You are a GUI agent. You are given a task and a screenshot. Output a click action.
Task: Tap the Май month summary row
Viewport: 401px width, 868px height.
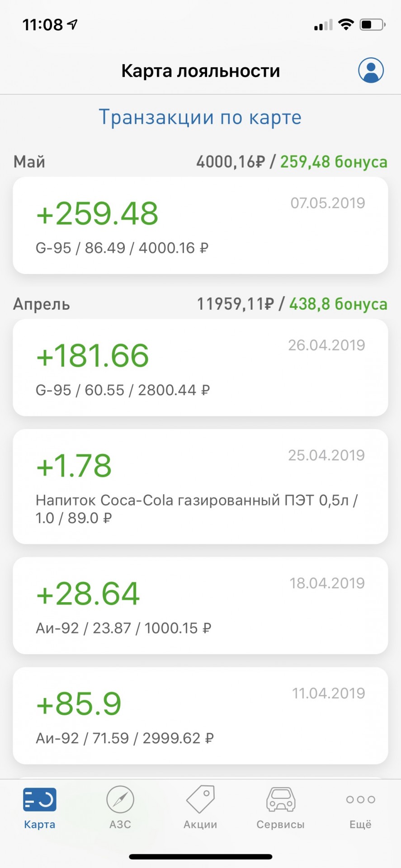(200, 161)
